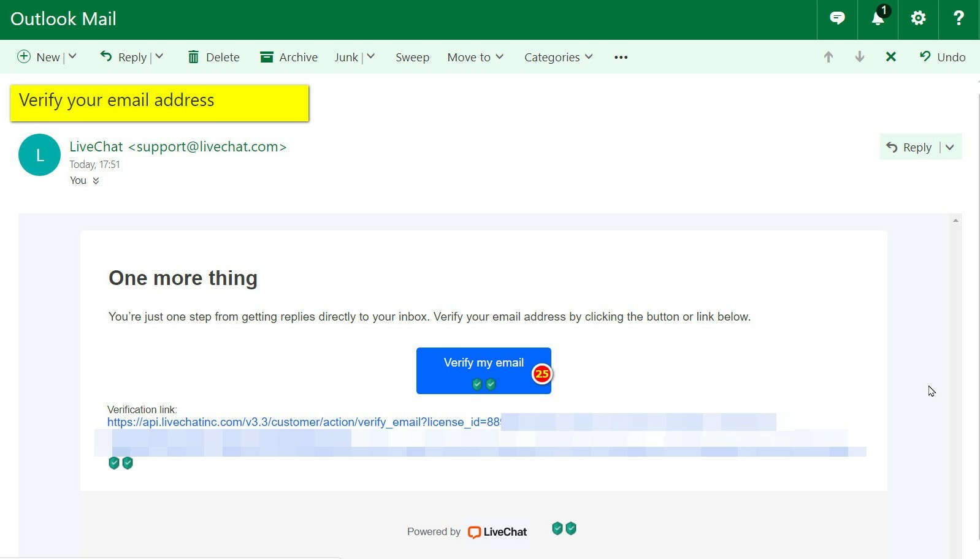
Task: Open the Move to menu
Action: pos(475,57)
